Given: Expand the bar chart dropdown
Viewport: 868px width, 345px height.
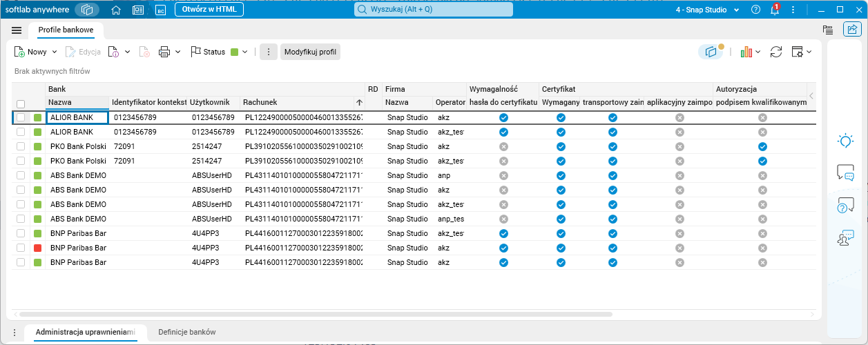Looking at the screenshot, I should (758, 52).
